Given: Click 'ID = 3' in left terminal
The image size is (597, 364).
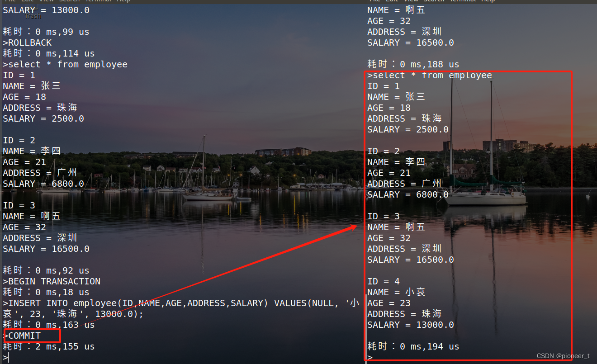Looking at the screenshot, I should pyautogui.click(x=19, y=206).
